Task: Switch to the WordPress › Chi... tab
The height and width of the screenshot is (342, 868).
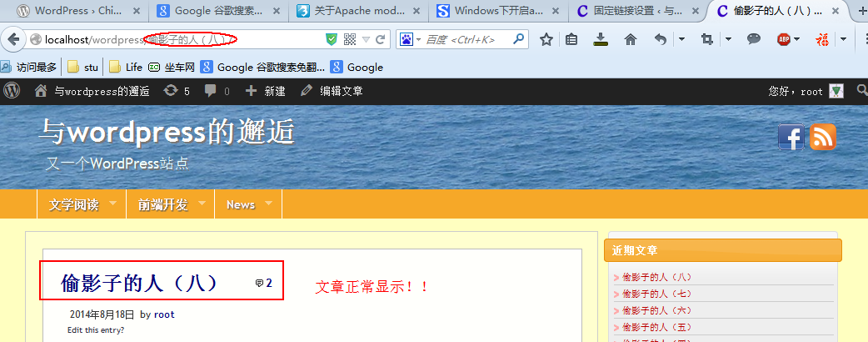Action: (79, 11)
